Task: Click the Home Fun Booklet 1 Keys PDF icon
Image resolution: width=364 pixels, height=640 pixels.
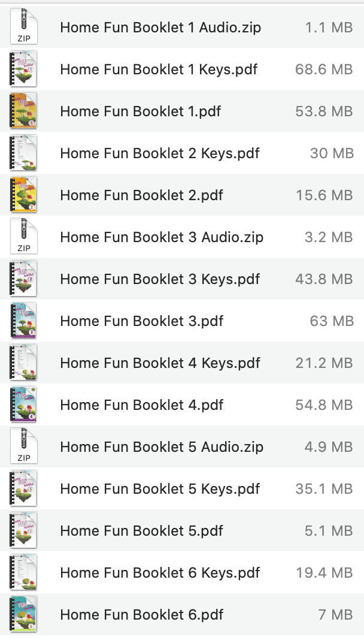Action: point(23,69)
